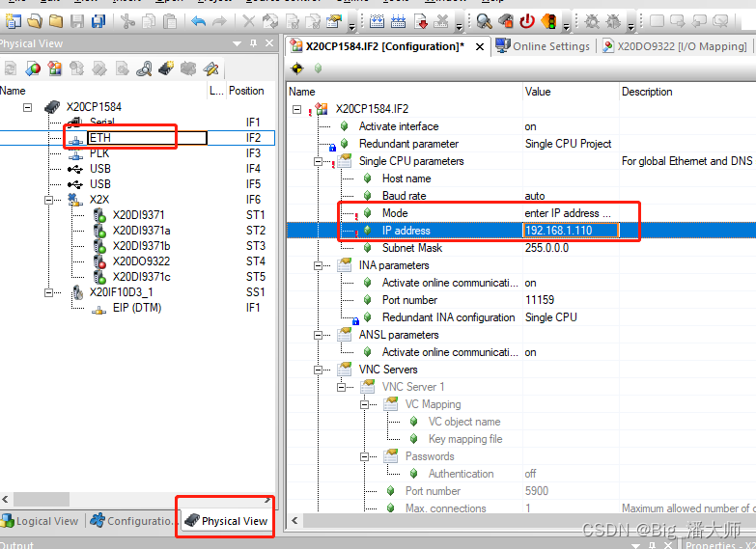The image size is (756, 549).
Task: Switch to the Configuration View tab
Action: coord(131,521)
